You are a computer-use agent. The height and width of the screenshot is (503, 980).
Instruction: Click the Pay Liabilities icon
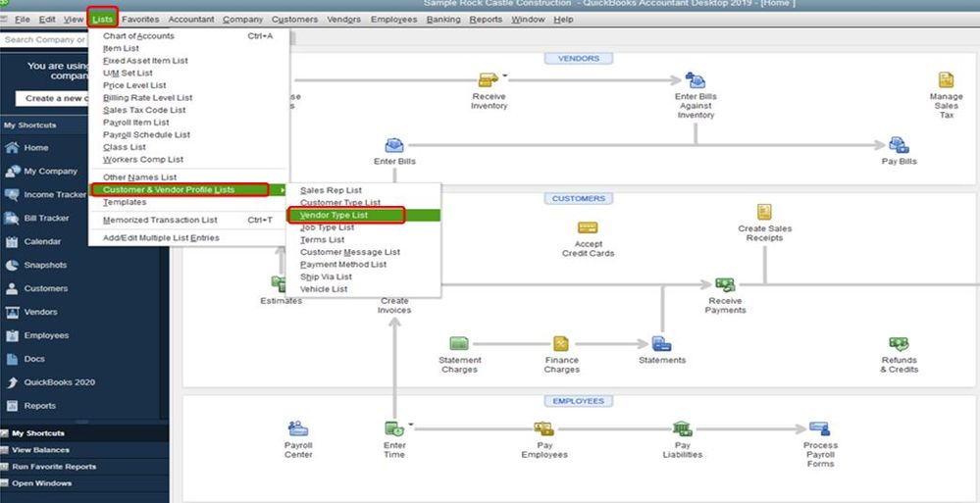[x=682, y=428]
